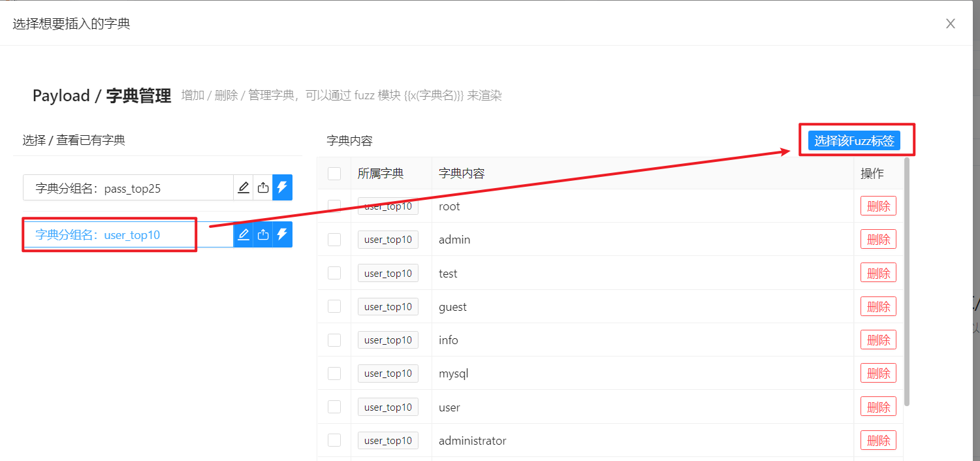980x461 pixels.
Task: Click the administrator cell text
Action: [x=473, y=441]
